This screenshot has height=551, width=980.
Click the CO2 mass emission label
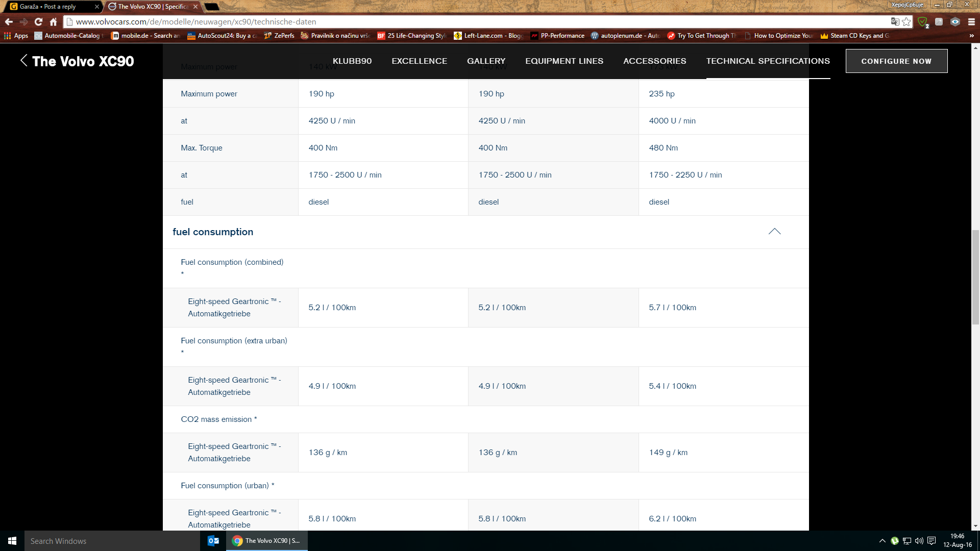tap(218, 419)
